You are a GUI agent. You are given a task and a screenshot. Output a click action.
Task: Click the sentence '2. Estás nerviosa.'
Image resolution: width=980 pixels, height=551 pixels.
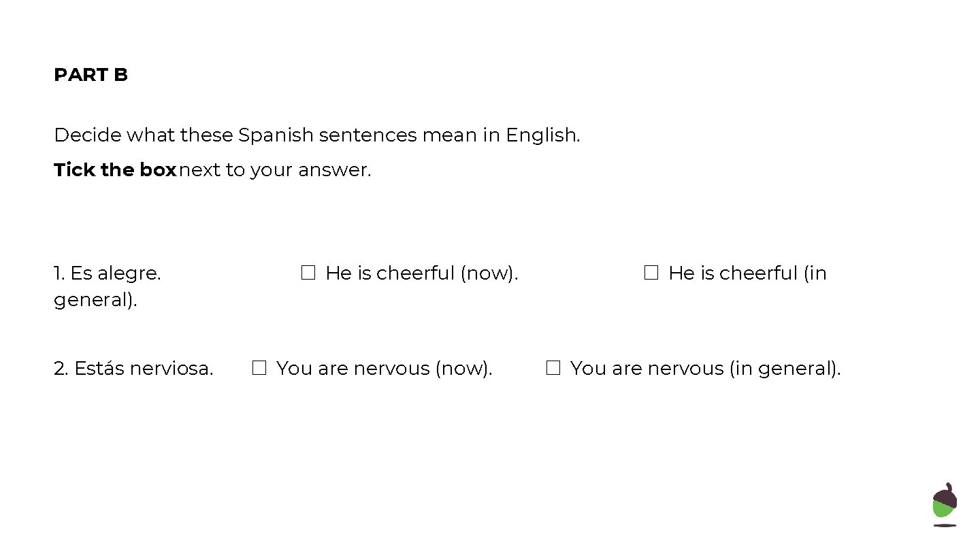(x=133, y=369)
